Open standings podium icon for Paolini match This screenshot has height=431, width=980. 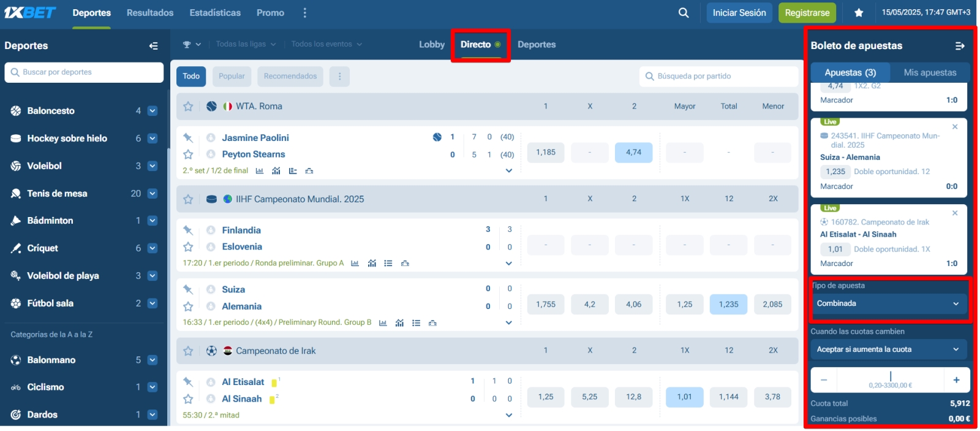point(309,171)
